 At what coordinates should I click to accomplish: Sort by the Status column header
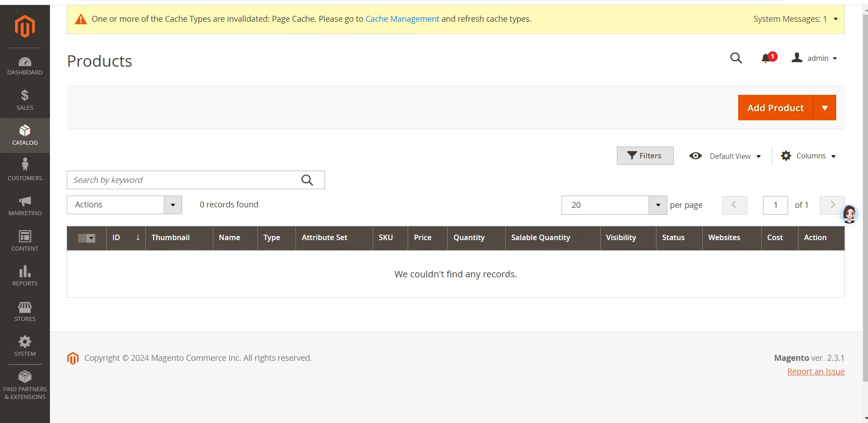pos(679,238)
